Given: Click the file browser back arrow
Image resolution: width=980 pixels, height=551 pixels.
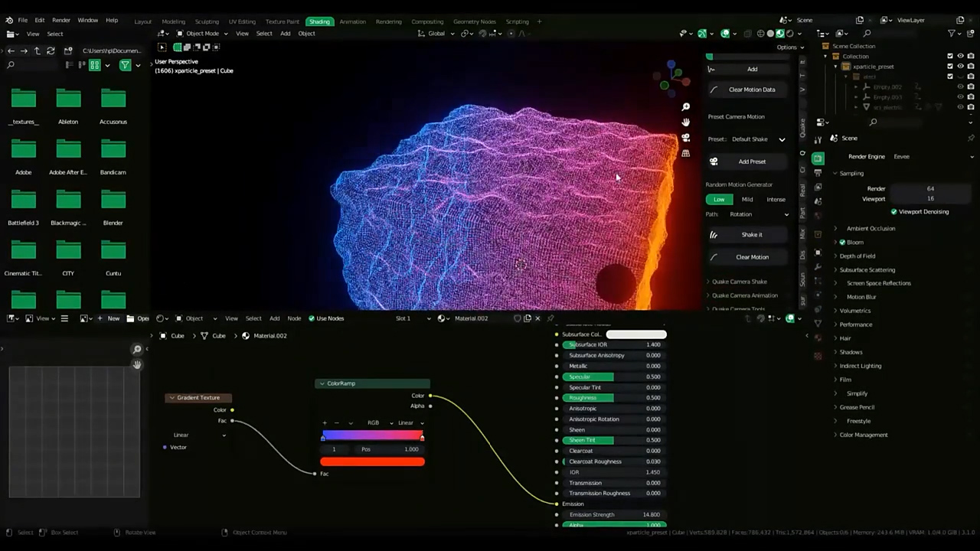Looking at the screenshot, I should 11,51.
